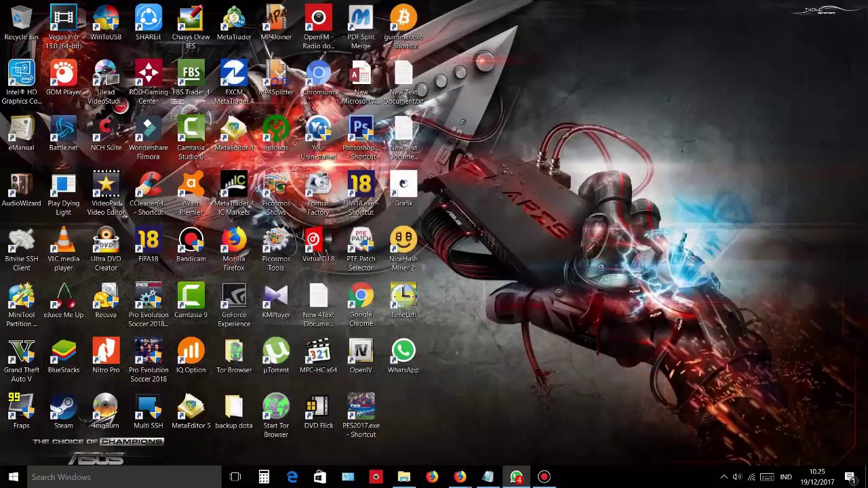Screen dimensions: 868x488
Task: Open the network status icon
Action: pyautogui.click(x=751, y=476)
